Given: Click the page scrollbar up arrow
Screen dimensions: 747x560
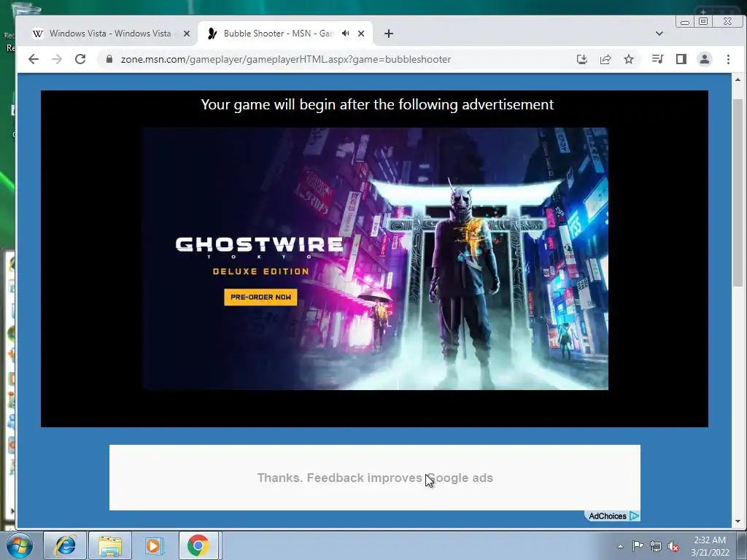Looking at the screenshot, I should point(738,79).
